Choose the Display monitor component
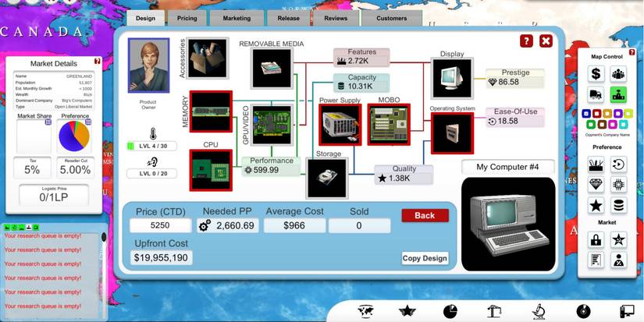The height and width of the screenshot is (322, 644). coord(452,78)
